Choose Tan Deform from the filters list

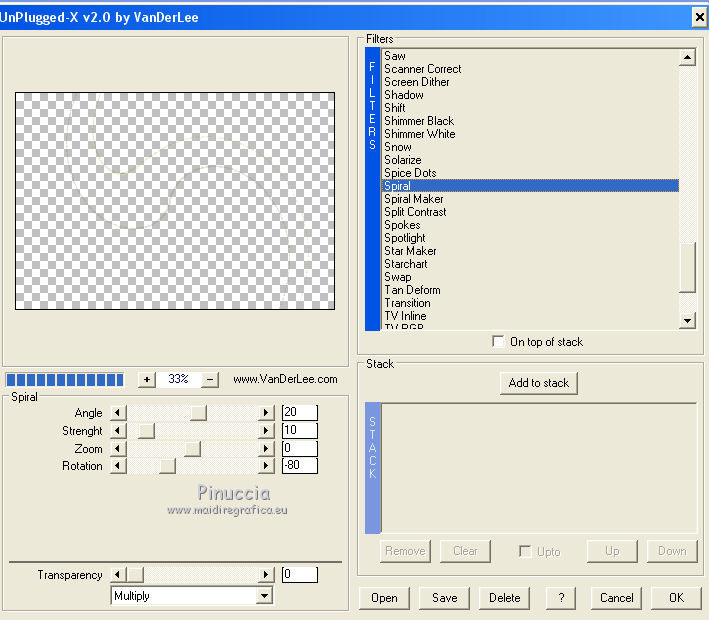(x=412, y=290)
